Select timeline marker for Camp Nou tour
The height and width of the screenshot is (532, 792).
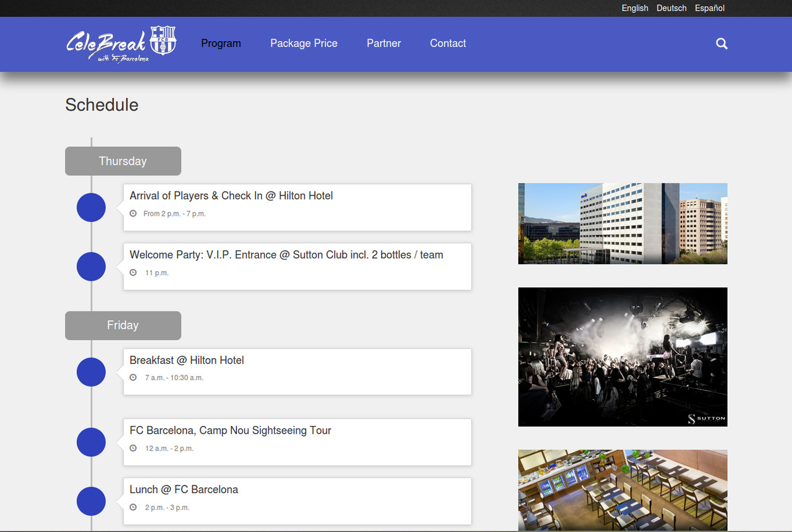91,442
